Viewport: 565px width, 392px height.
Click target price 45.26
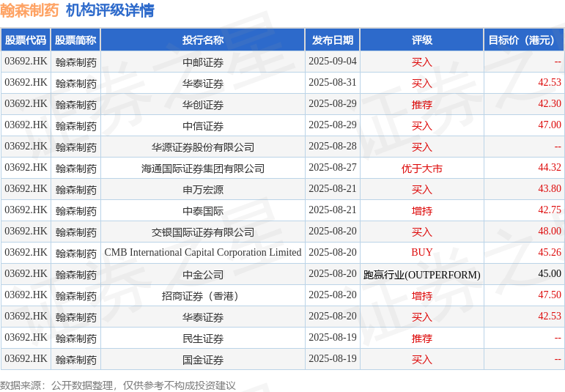tap(550, 253)
